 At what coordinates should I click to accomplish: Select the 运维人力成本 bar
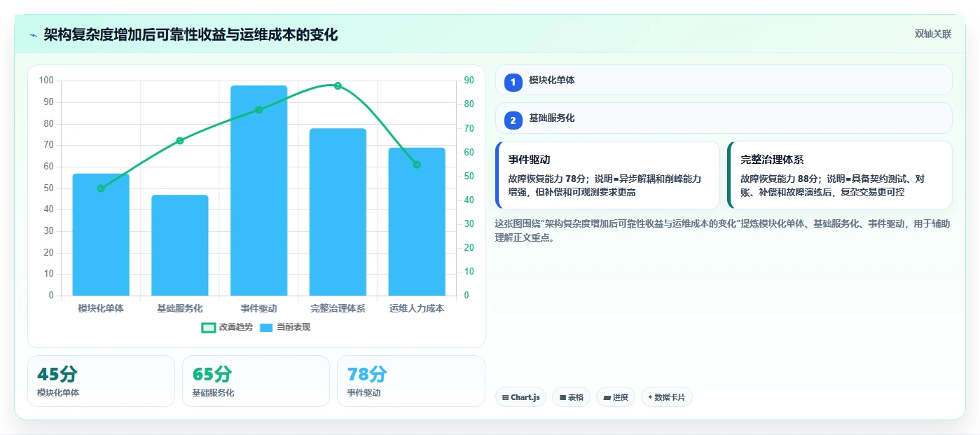417,221
